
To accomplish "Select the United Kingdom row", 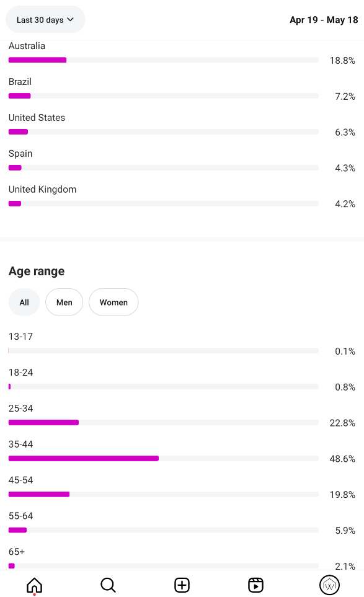I will pos(182,197).
